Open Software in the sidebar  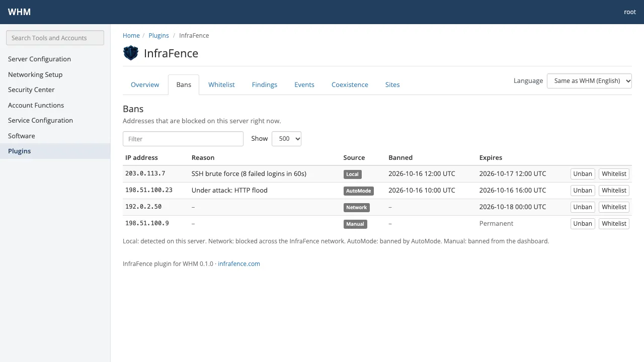[55, 136]
